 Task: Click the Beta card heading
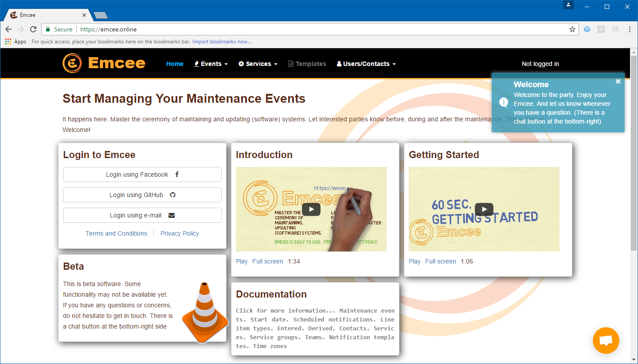pos(74,266)
